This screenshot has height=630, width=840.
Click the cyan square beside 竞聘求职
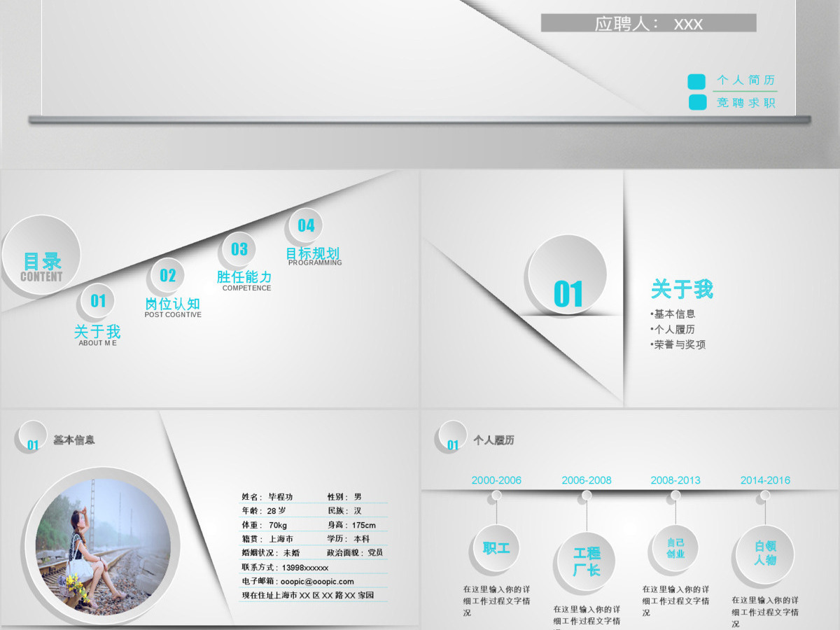[697, 102]
